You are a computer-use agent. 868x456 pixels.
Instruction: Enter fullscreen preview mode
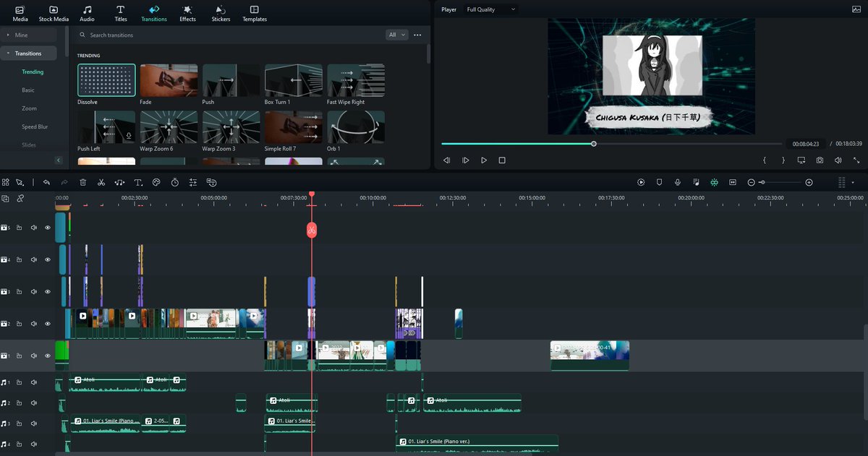(856, 160)
